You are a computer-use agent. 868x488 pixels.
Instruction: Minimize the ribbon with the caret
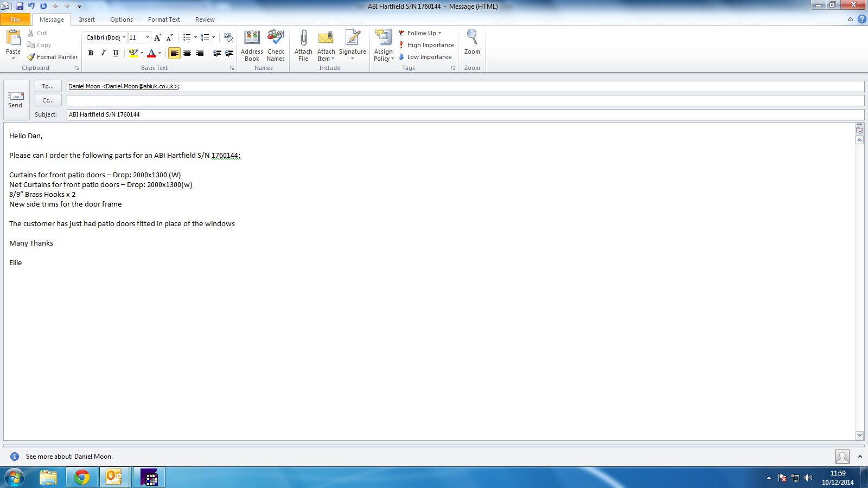point(850,20)
